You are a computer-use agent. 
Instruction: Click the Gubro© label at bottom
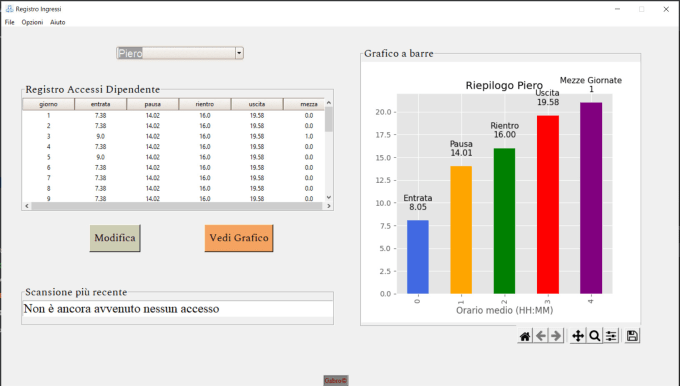point(336,380)
